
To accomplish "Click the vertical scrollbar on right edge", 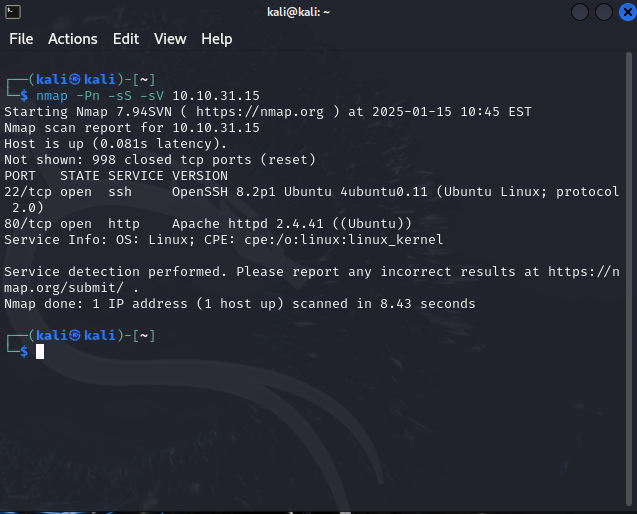I will click(629, 278).
